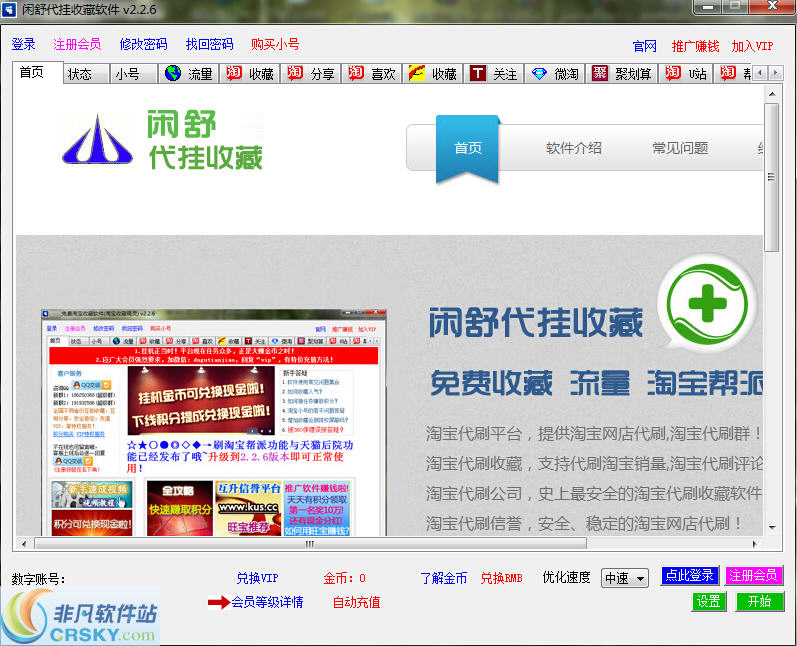Click the horizontal scrollbar thumb
The width and height of the screenshot is (797, 646).
(x=310, y=544)
